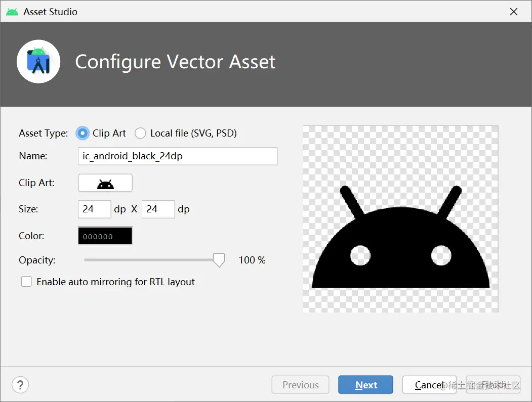The width and height of the screenshot is (532, 402).
Task: Cancel the Configure Vector Asset dialog
Action: [x=430, y=384]
